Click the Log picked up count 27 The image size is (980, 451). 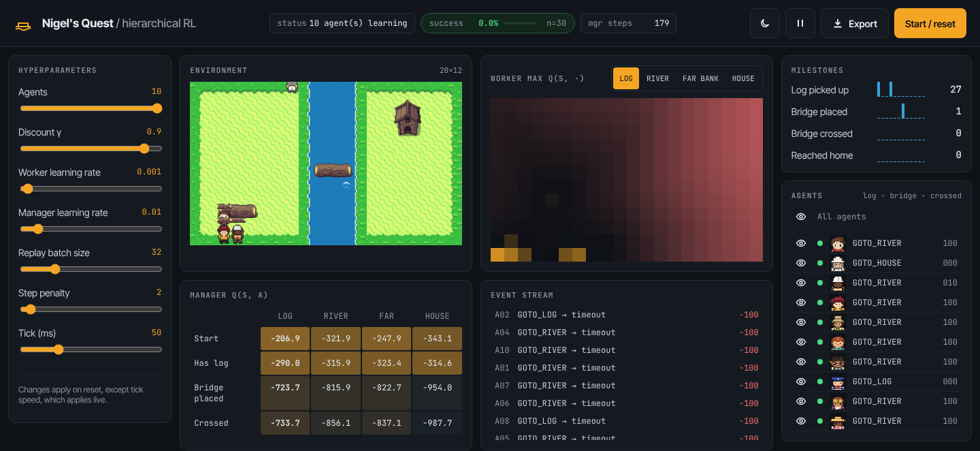pyautogui.click(x=955, y=90)
